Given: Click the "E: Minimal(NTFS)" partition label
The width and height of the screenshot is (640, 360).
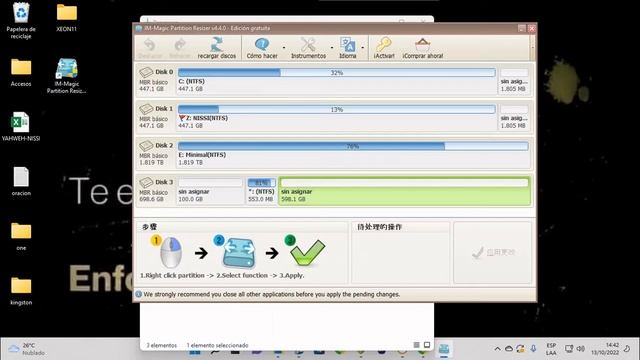Looking at the screenshot, I should click(202, 155).
